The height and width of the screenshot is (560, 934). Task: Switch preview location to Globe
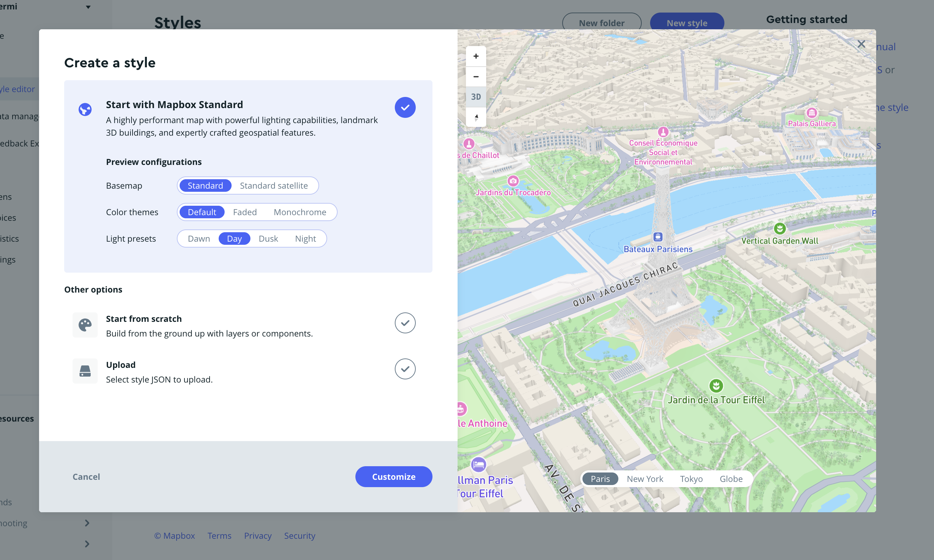point(731,479)
